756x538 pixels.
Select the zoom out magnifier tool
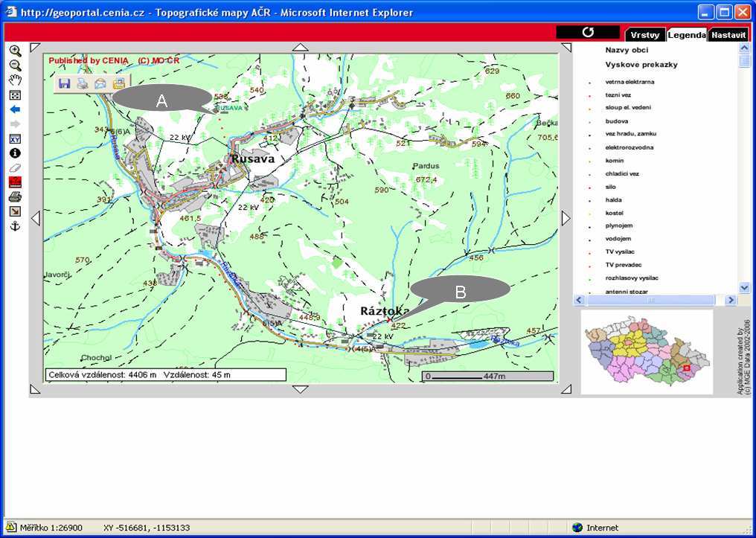click(16, 65)
